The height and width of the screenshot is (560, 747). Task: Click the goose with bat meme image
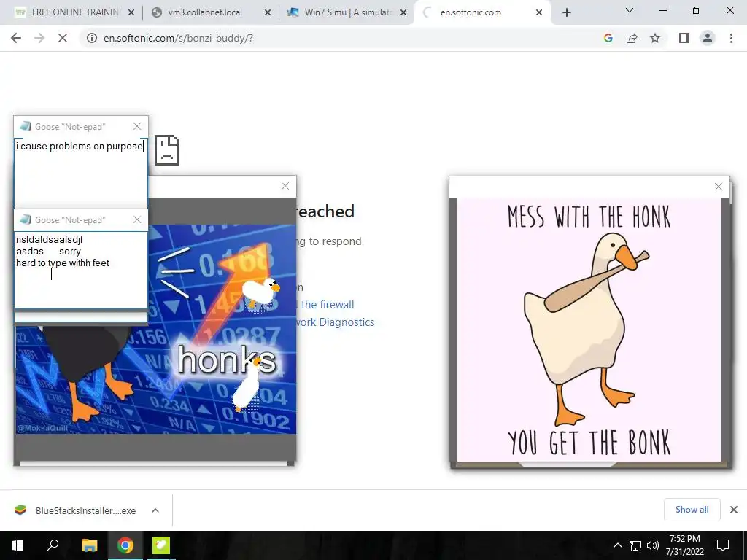pos(589,330)
